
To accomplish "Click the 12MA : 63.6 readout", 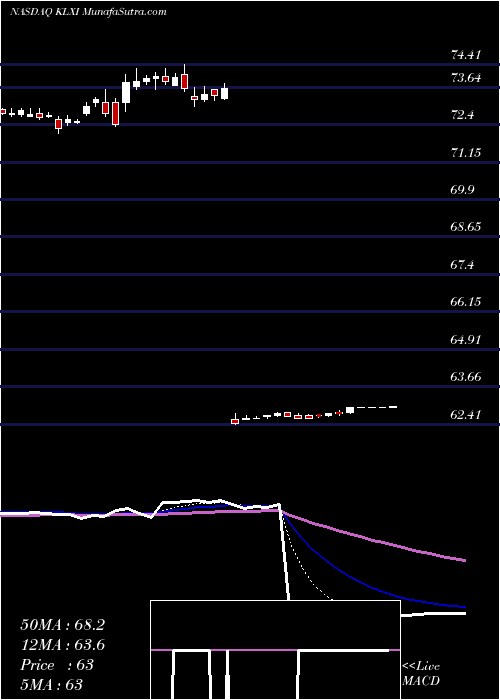I will click(62, 645).
